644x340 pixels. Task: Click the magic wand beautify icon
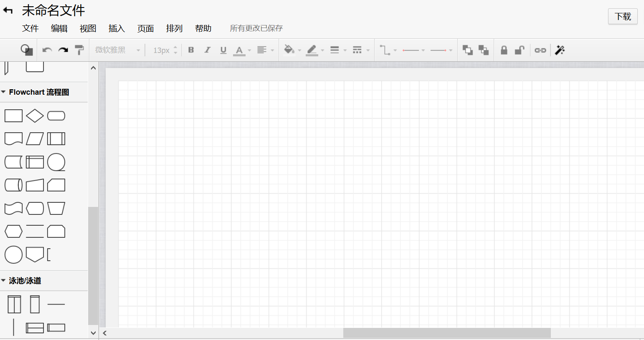pos(560,50)
